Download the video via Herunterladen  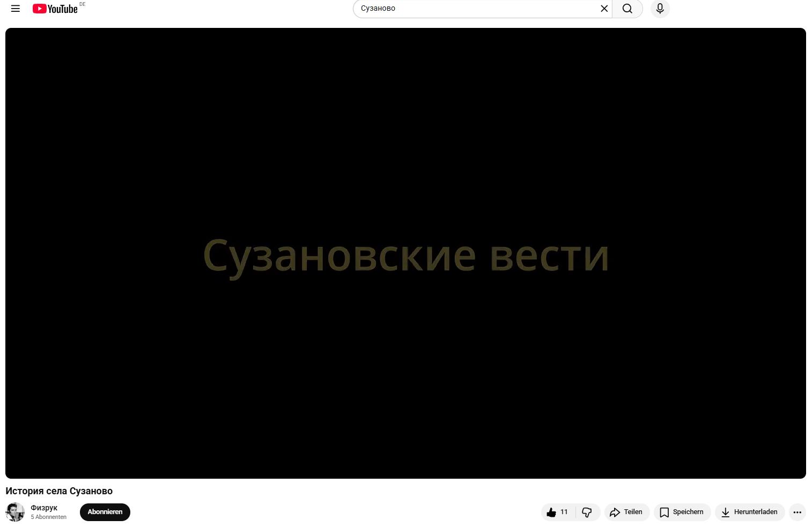pos(749,512)
